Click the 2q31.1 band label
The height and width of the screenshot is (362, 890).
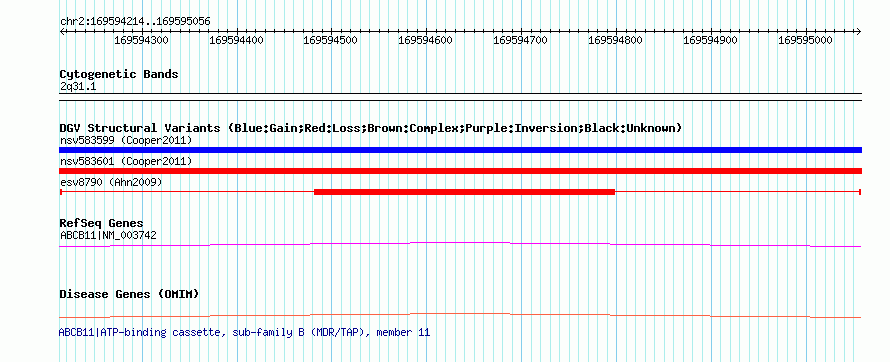79,86
